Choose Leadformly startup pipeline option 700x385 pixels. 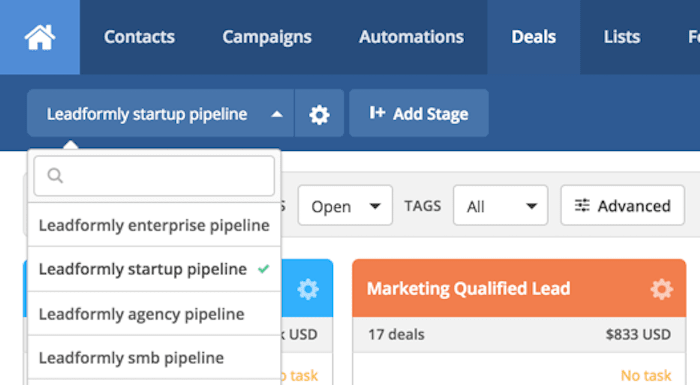154,269
